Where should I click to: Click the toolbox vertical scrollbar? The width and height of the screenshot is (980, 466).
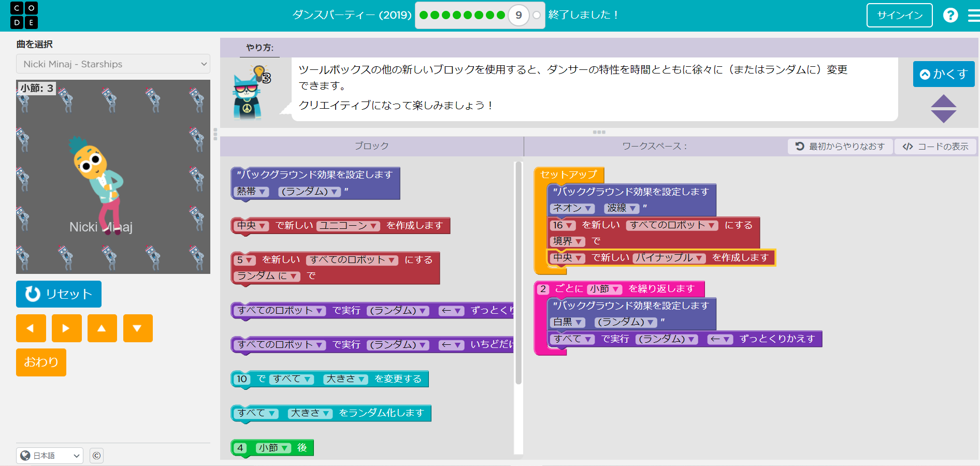(x=518, y=274)
